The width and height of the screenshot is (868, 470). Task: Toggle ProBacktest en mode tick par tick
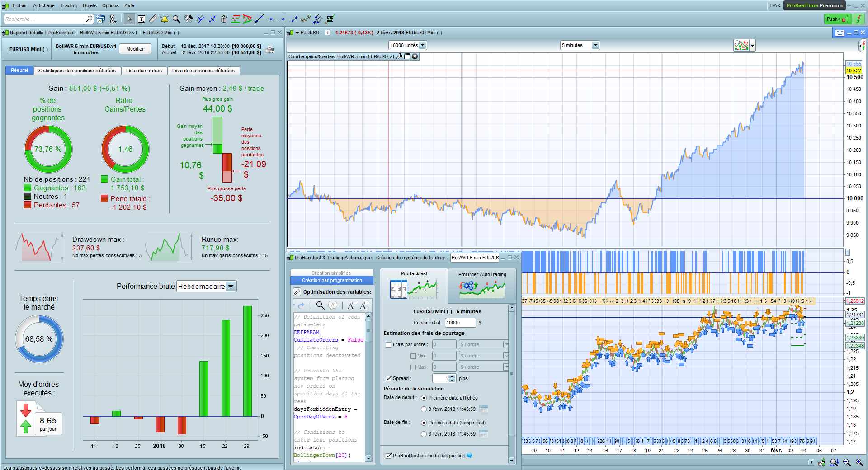pyautogui.click(x=388, y=456)
